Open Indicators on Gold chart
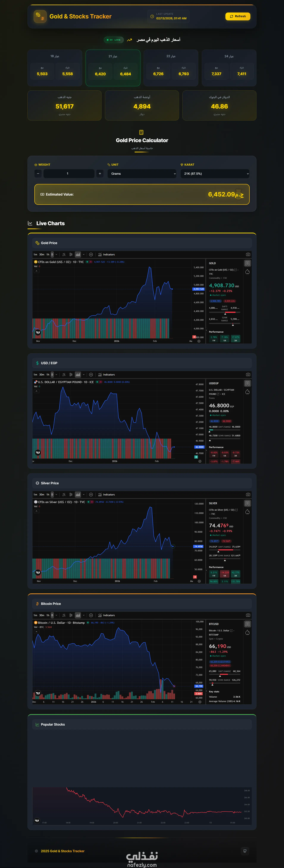The width and height of the screenshot is (284, 868). 106,254
